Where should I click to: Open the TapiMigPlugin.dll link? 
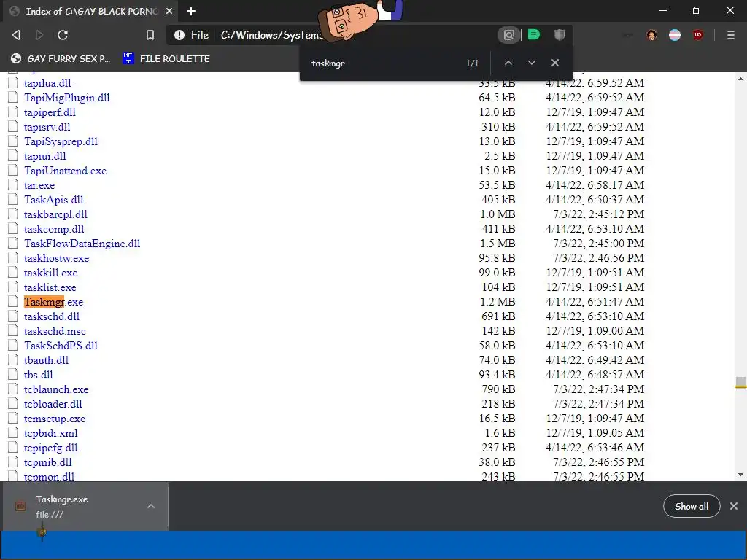point(66,98)
